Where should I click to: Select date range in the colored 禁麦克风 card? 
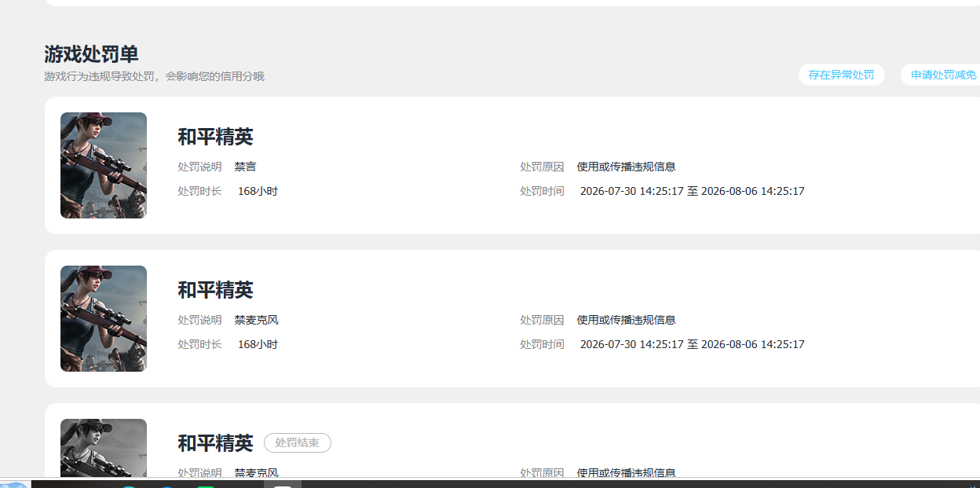[692, 344]
